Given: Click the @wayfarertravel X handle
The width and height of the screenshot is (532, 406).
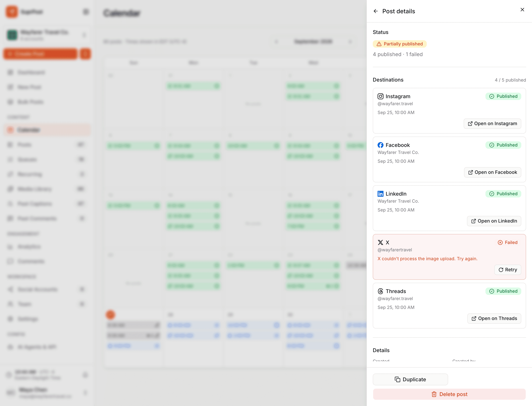Looking at the screenshot, I should [x=395, y=250].
